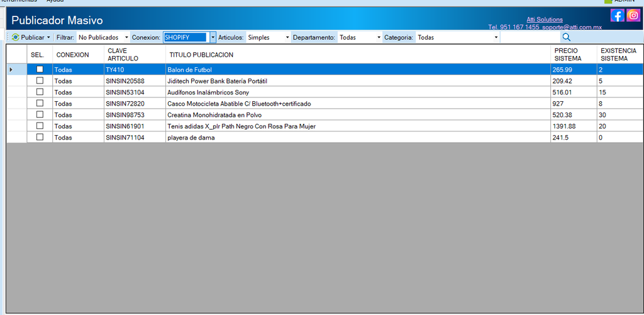
Task: Tick the Creatina Monohidratada checkbox
Action: [40, 114]
